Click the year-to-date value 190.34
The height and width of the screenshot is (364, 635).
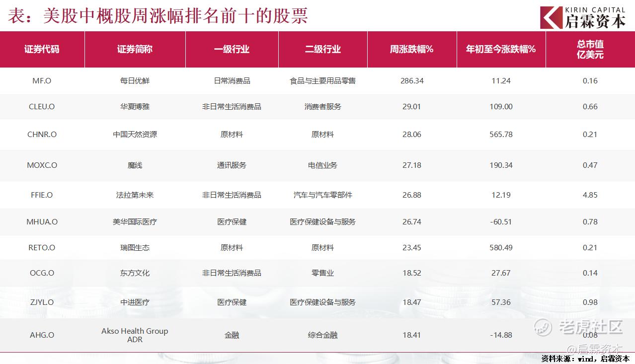click(501, 165)
